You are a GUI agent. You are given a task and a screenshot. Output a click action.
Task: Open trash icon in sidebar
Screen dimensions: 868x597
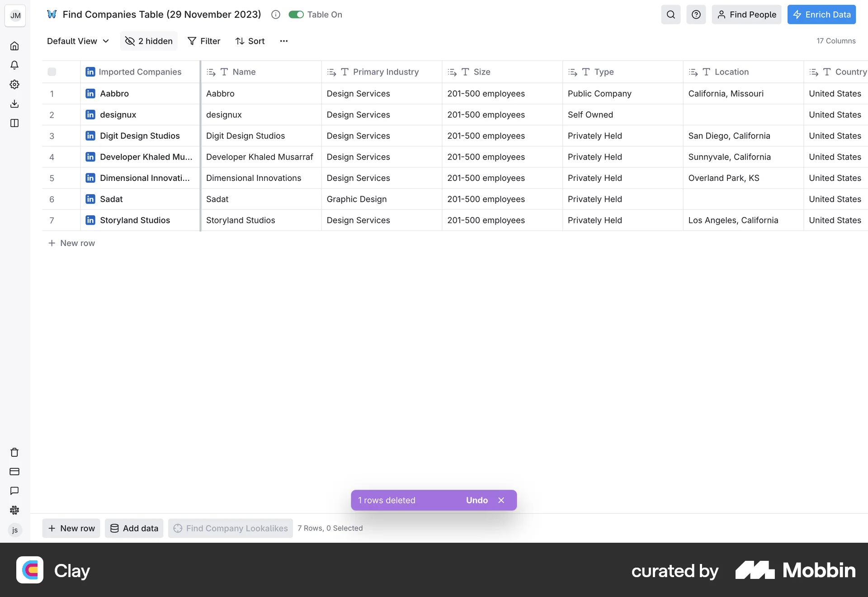point(14,452)
